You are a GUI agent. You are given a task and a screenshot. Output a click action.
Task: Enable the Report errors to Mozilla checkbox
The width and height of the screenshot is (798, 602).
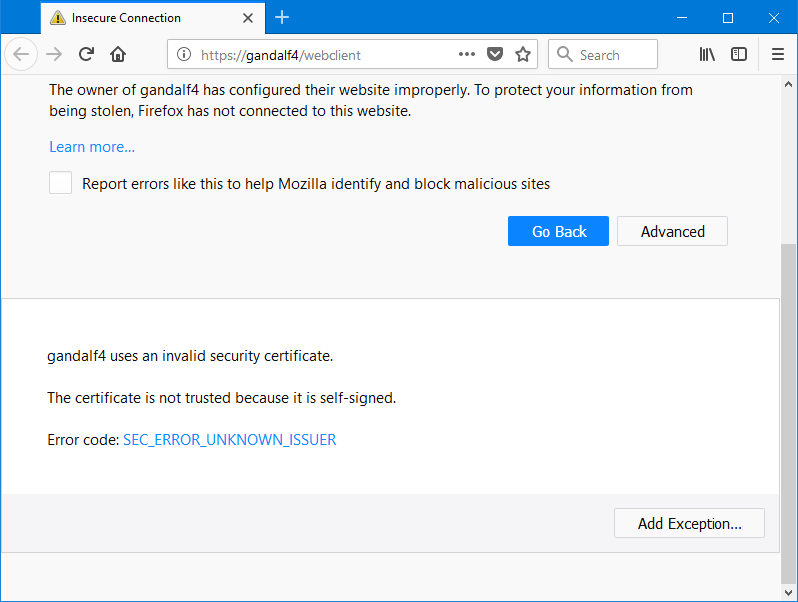click(61, 183)
